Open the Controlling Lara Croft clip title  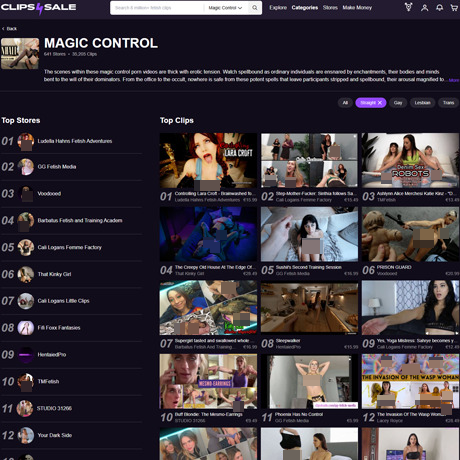(215, 194)
